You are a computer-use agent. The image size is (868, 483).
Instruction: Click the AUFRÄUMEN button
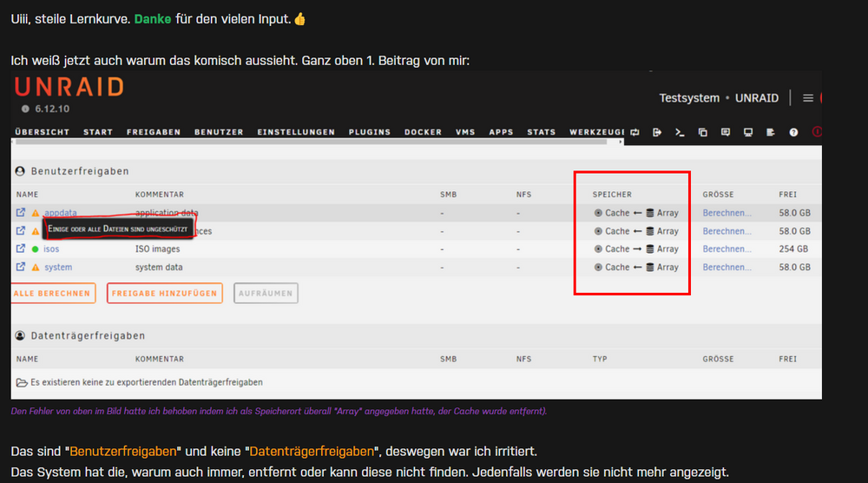click(x=266, y=293)
